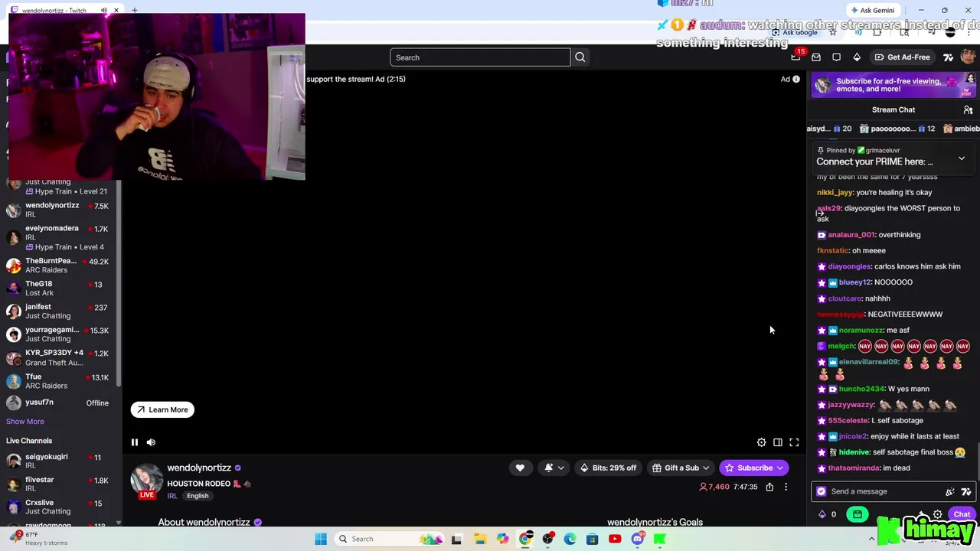The width and height of the screenshot is (980, 551).
Task: Open the three-dot more options menu
Action: [x=786, y=487]
